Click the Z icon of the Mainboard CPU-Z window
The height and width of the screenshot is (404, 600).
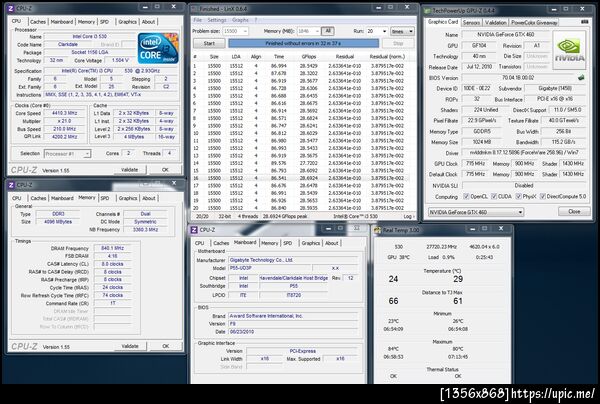pos(194,230)
